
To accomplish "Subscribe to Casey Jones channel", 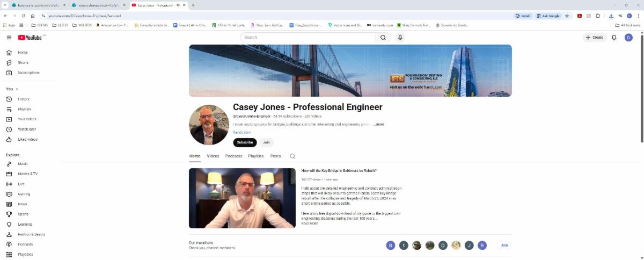I will [245, 142].
